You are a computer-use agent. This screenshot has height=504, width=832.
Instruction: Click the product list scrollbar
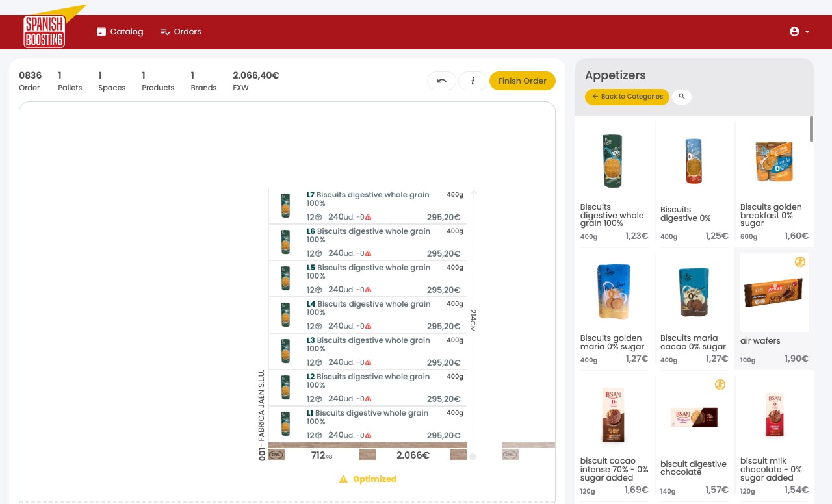(811, 129)
